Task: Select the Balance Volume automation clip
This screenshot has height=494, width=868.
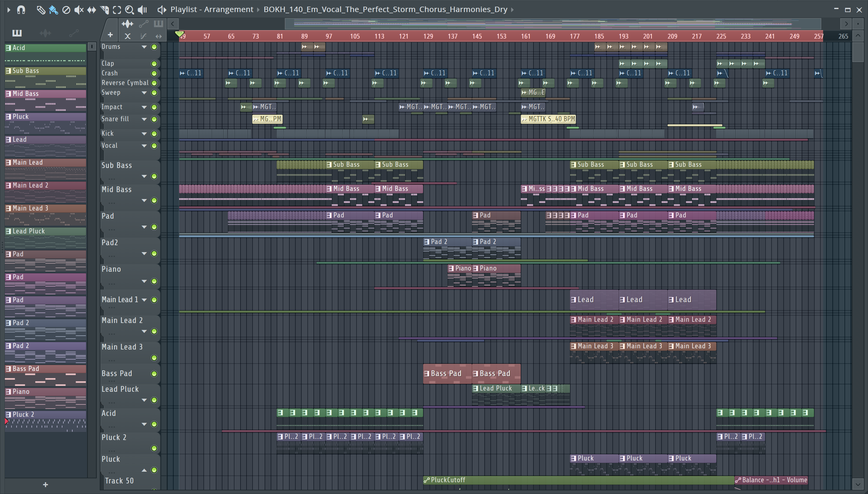Action: (x=771, y=480)
